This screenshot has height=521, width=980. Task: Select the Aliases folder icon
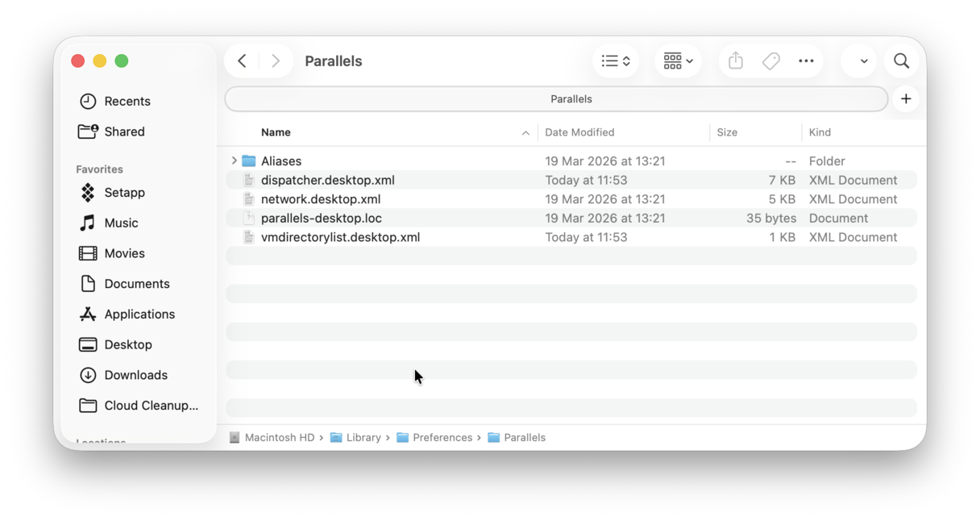point(249,161)
